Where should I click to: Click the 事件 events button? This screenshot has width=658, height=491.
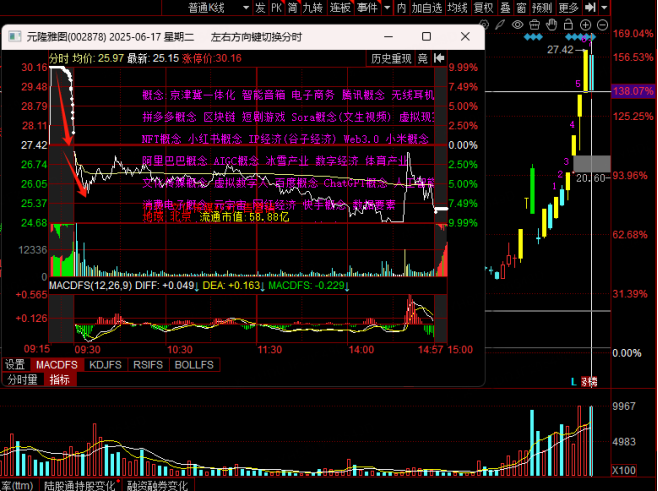pos(367,8)
